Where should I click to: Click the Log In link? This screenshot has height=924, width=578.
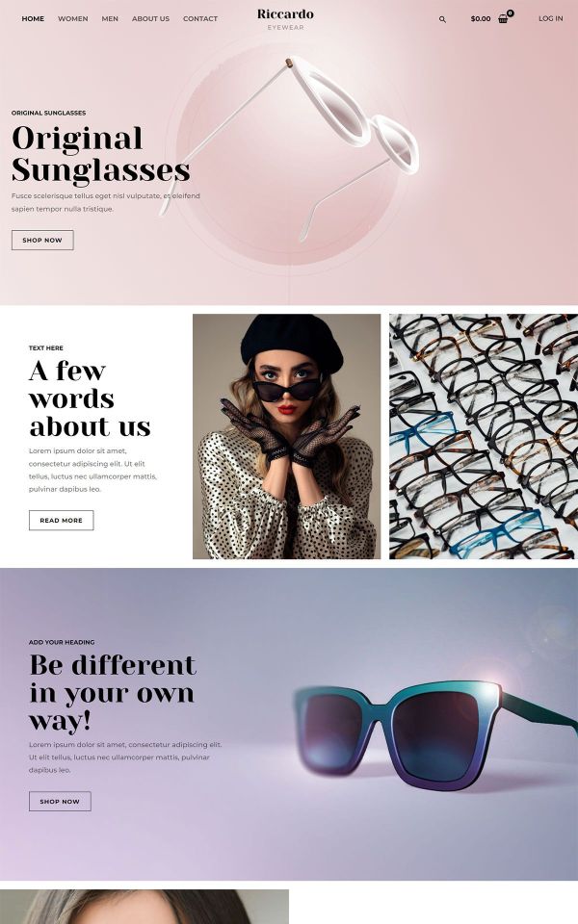pos(550,19)
